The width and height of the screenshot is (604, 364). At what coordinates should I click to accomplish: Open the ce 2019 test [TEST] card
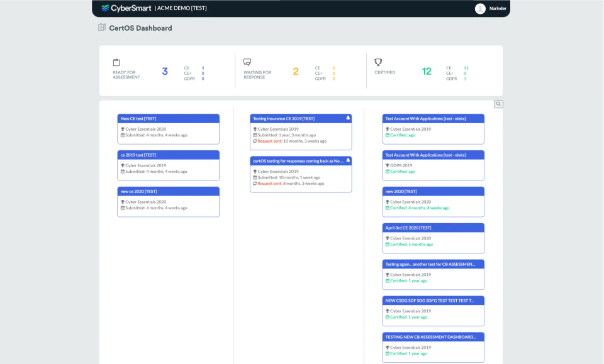pyautogui.click(x=169, y=165)
